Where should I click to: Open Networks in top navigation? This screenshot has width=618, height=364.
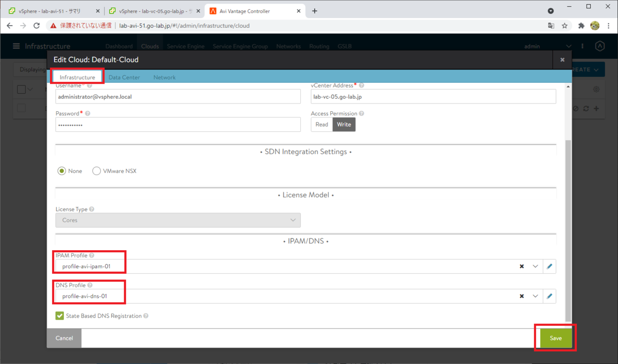[x=288, y=46]
